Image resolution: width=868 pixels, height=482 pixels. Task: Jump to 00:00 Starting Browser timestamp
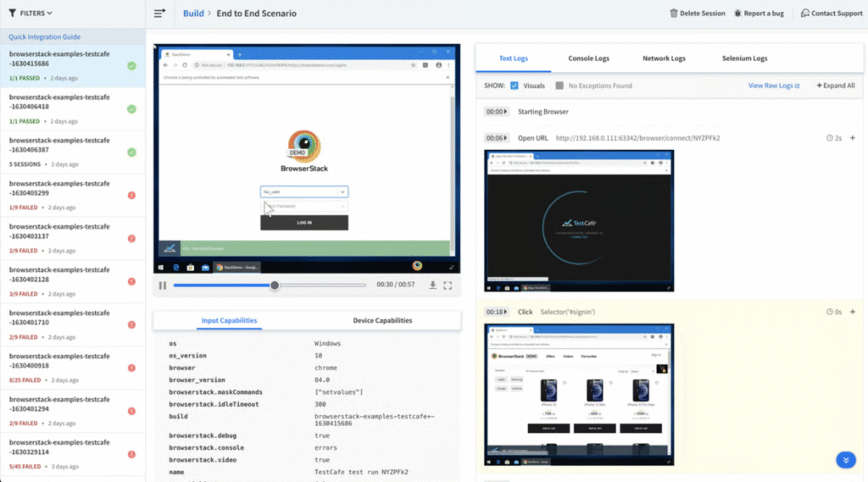pyautogui.click(x=496, y=112)
